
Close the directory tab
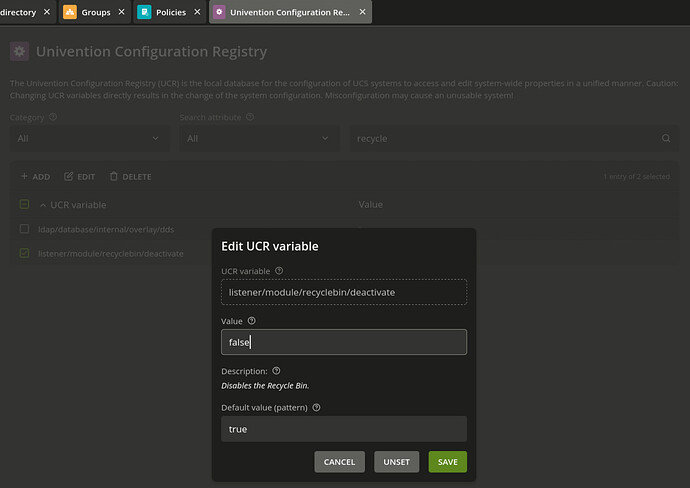47,12
